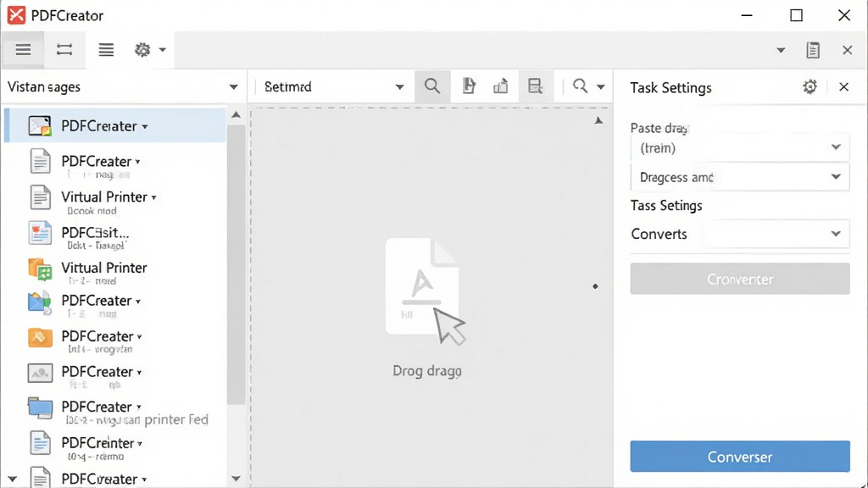Click the share icon in the middle toolbar
Image resolution: width=868 pixels, height=488 pixels.
click(500, 86)
